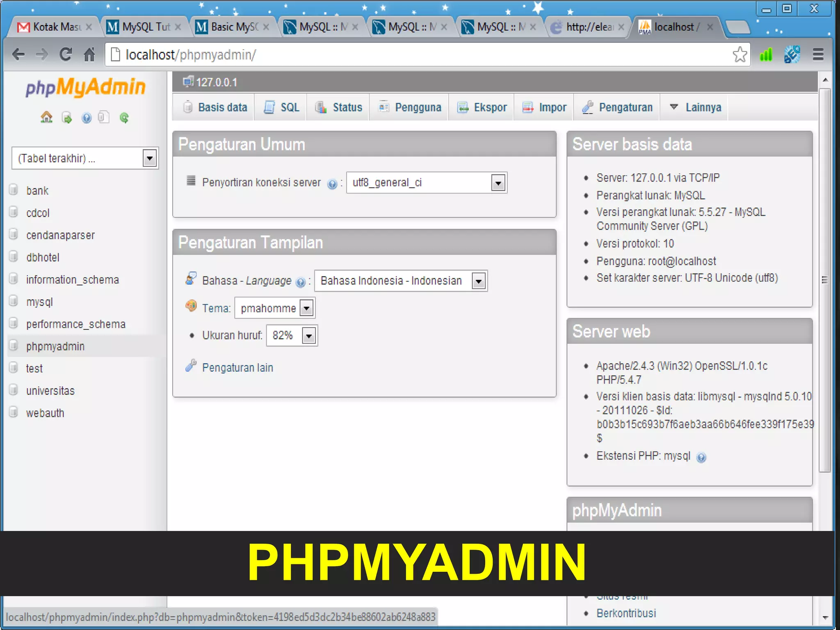Viewport: 840px width, 630px height.
Task: Click the log out icon in sidebar
Action: click(67, 118)
